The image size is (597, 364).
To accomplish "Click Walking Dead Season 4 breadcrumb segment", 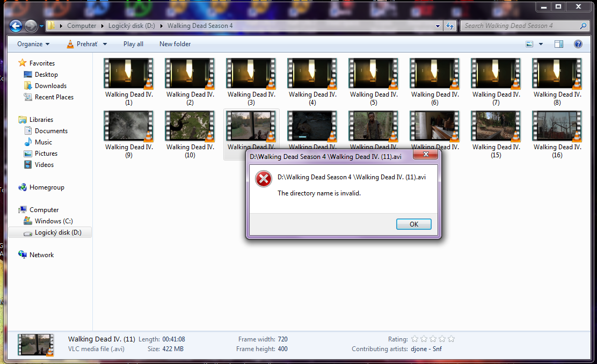I will tap(200, 26).
